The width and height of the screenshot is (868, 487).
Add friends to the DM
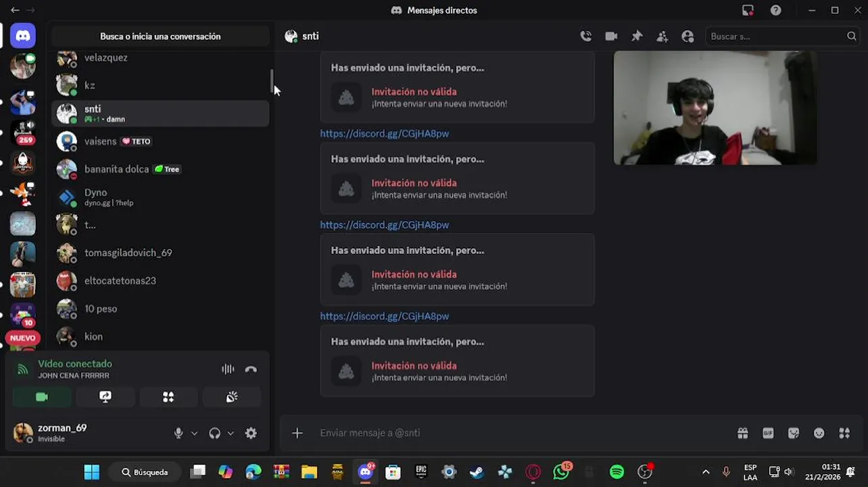(662, 37)
